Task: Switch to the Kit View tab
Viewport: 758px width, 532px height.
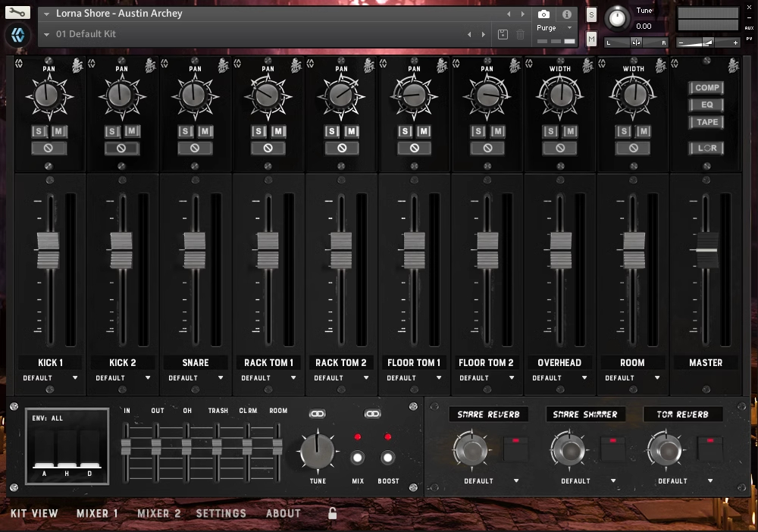Action: point(34,513)
